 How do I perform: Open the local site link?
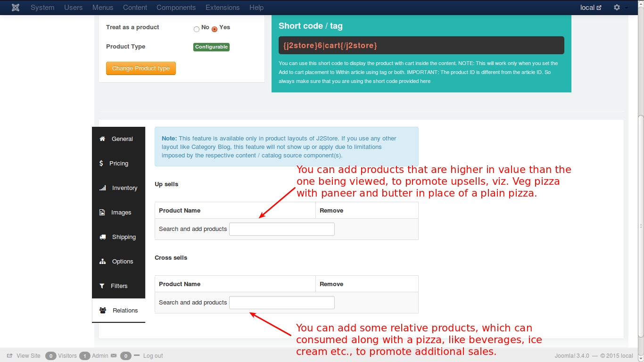pyautogui.click(x=591, y=8)
